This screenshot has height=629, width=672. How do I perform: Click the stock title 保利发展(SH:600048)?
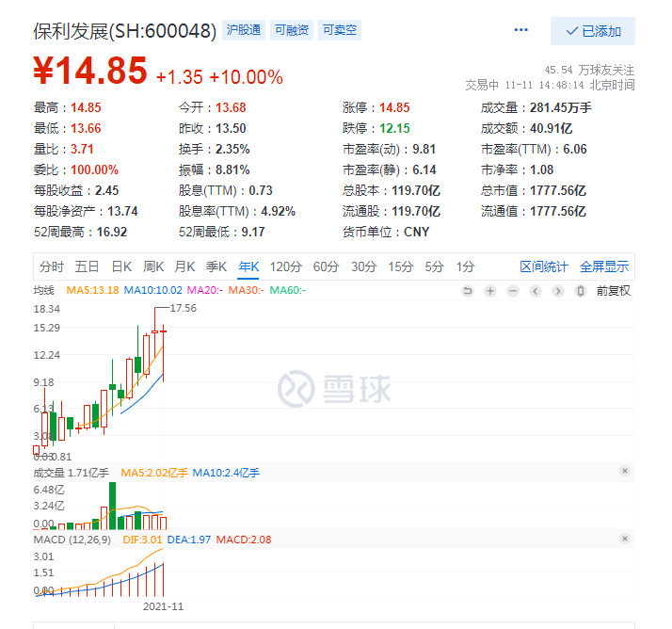(125, 31)
